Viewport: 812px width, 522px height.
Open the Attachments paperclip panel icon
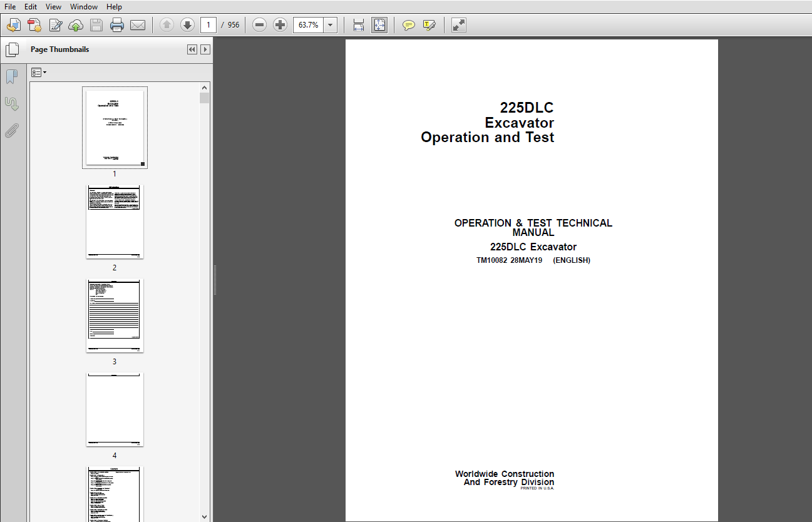tap(12, 130)
